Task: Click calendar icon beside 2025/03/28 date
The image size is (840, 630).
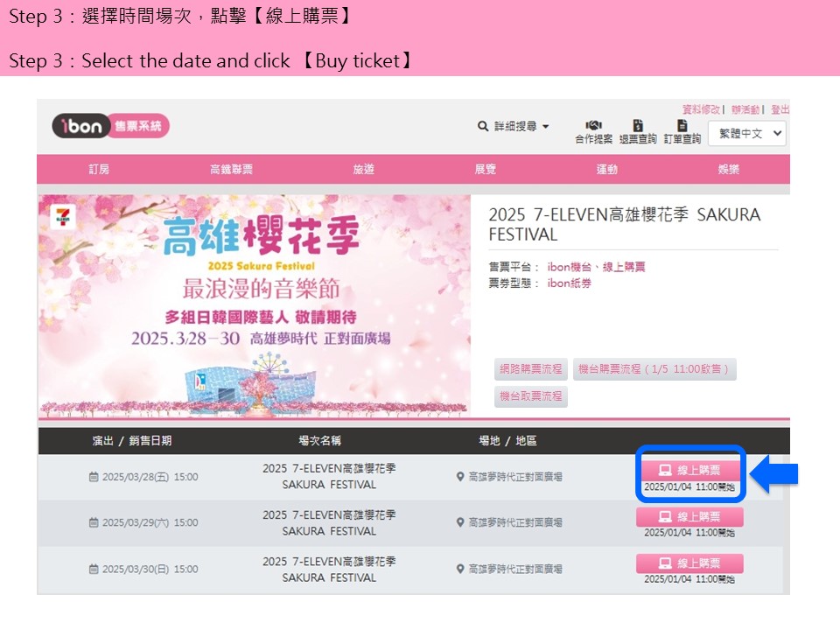Action: (94, 477)
